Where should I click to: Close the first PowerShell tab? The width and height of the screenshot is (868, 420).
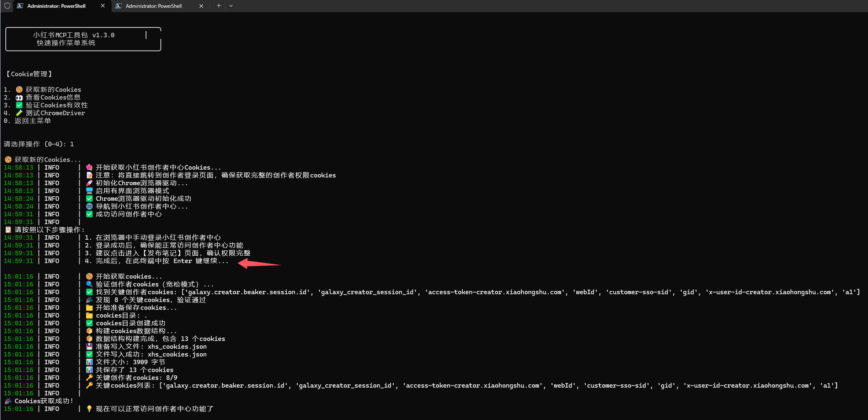coord(103,6)
